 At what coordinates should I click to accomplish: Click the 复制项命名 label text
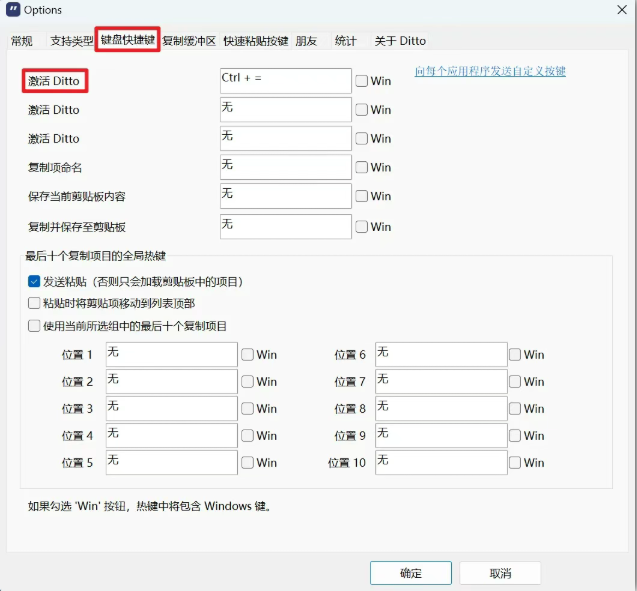coord(55,167)
